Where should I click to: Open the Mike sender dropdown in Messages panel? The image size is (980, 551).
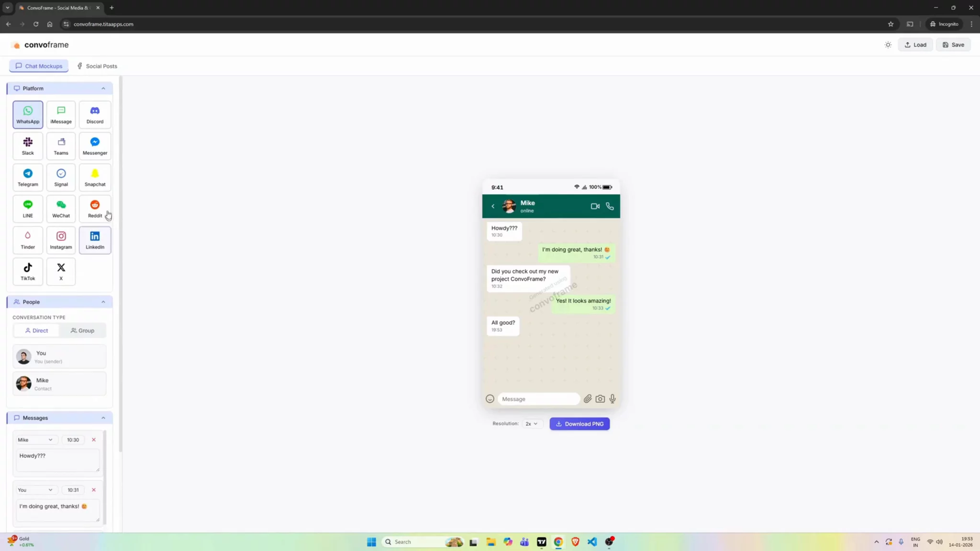tap(36, 439)
